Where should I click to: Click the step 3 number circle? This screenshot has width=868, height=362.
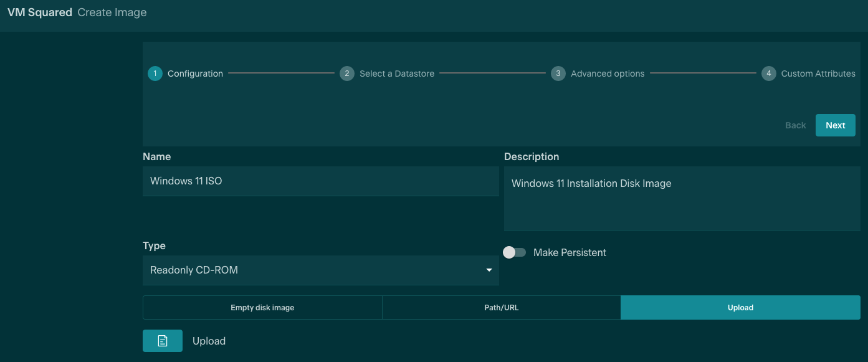(x=558, y=74)
